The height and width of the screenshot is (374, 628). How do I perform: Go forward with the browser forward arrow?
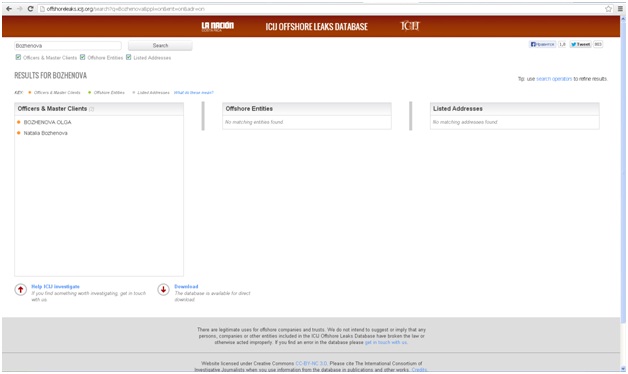19,8
